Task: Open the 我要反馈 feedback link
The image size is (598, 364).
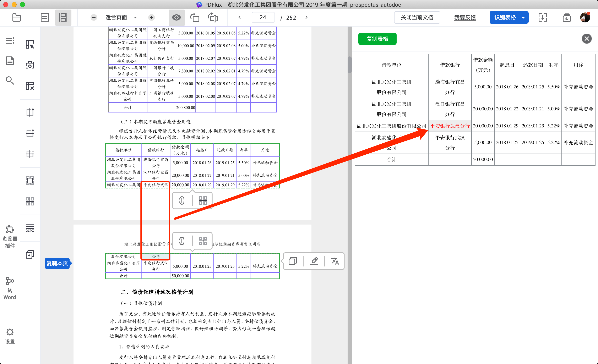Action: tap(465, 17)
